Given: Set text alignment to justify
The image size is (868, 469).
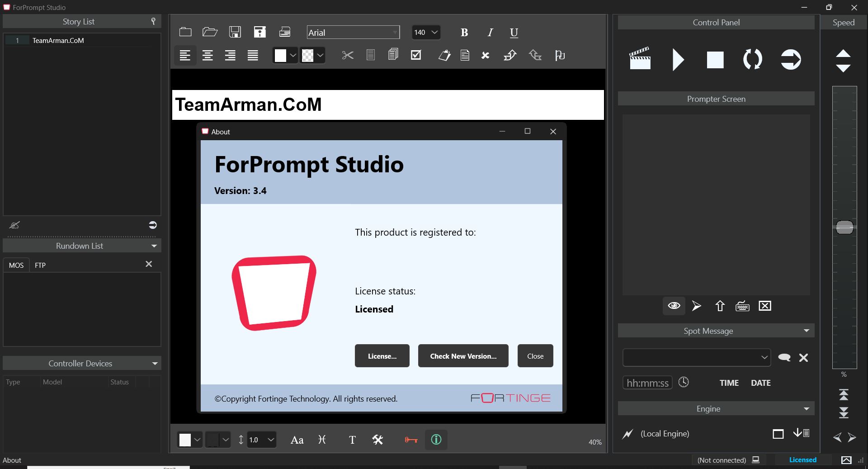Looking at the screenshot, I should [253, 56].
